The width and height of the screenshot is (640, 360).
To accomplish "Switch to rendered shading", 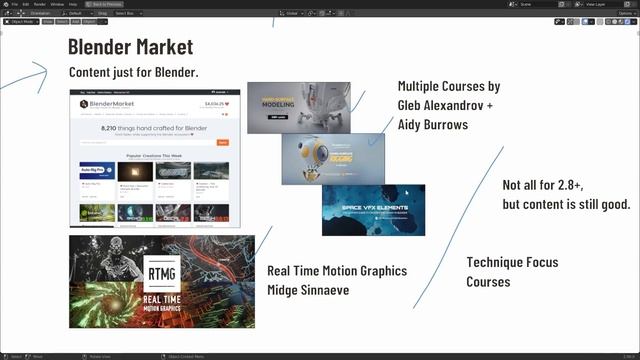I will (x=627, y=22).
